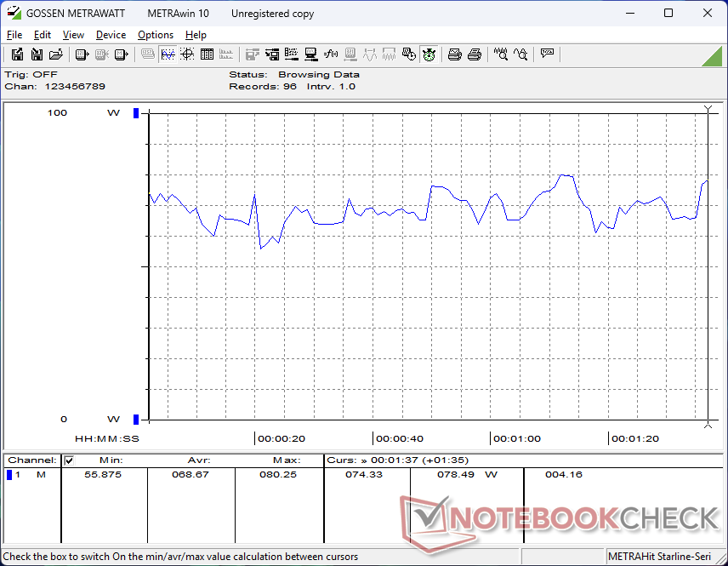Viewport: 728px width, 566px height.
Task: Click the open folder toolbar icon
Action: (56, 54)
